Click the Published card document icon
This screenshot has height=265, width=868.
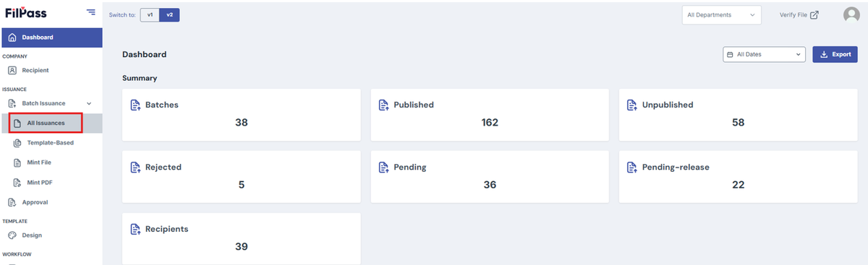pyautogui.click(x=384, y=105)
